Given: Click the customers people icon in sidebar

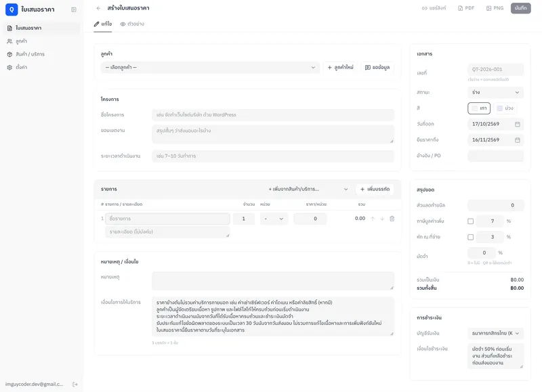Looking at the screenshot, I should [9, 41].
